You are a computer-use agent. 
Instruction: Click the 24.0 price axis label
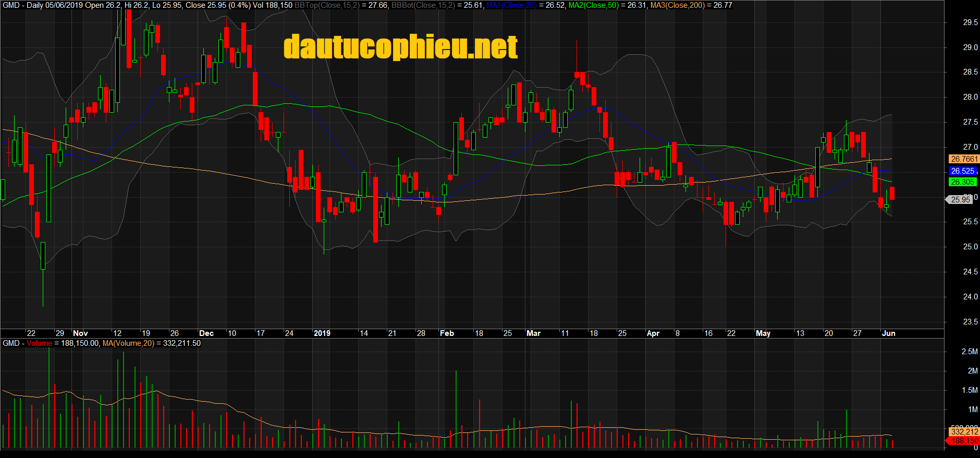[x=970, y=297]
